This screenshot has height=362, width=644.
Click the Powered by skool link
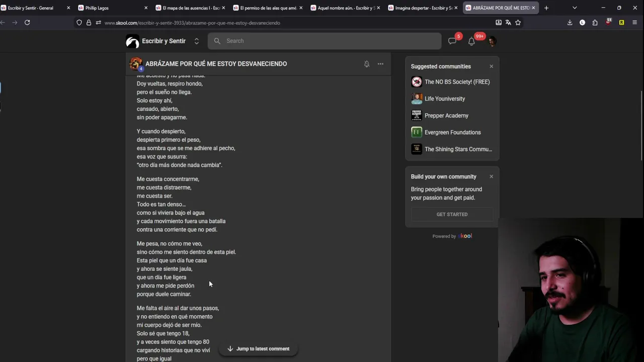pyautogui.click(x=452, y=236)
